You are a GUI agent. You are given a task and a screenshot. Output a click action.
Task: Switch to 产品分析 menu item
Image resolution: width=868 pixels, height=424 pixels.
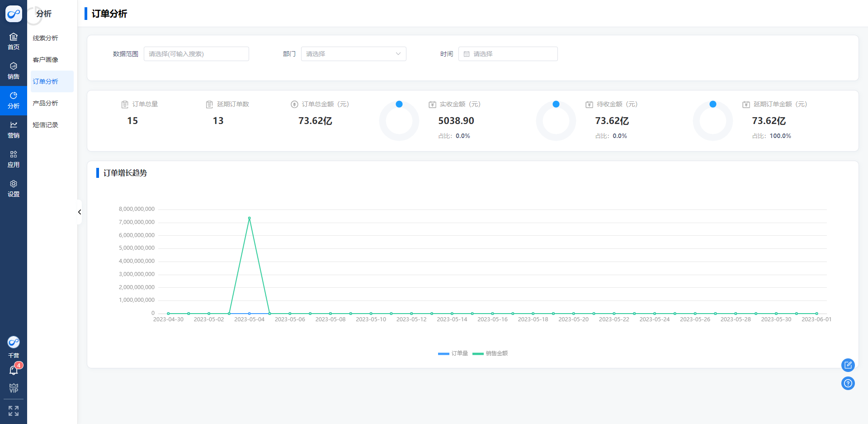pos(46,103)
